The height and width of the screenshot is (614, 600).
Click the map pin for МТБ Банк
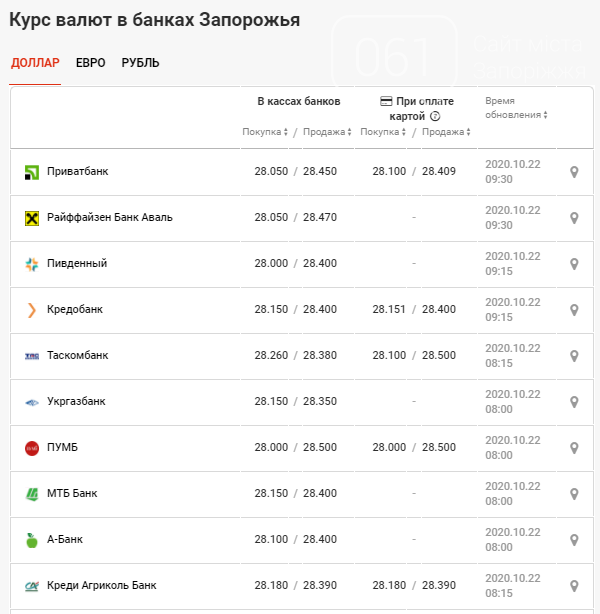point(574,494)
